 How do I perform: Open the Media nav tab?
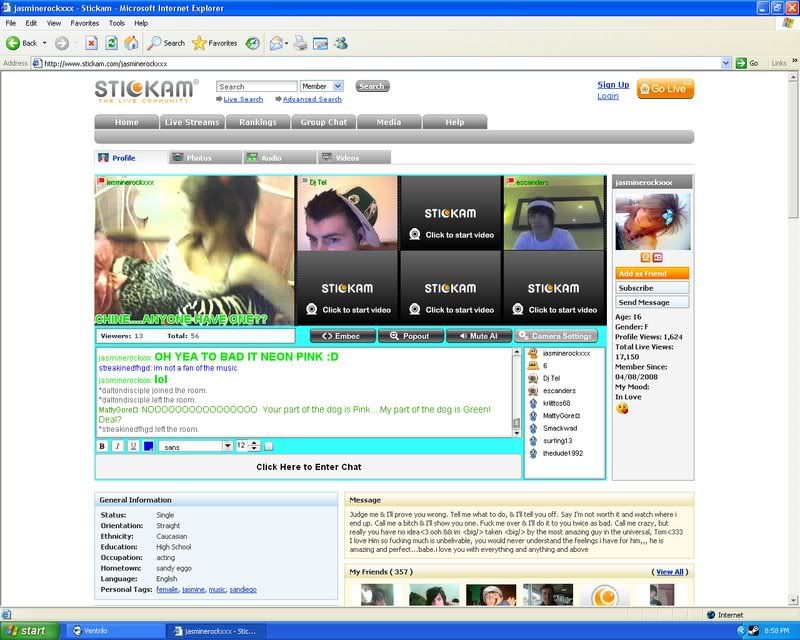389,122
